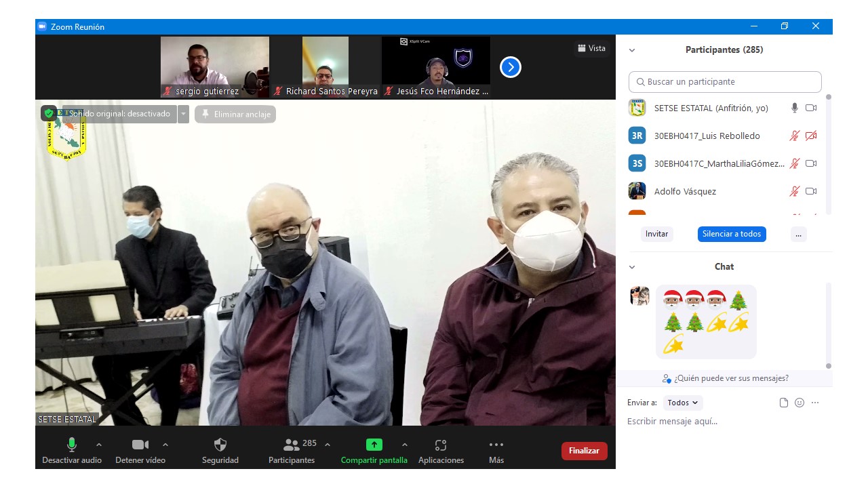Click Silenciar a todos button
Screen dimensions: 868x488
click(732, 234)
